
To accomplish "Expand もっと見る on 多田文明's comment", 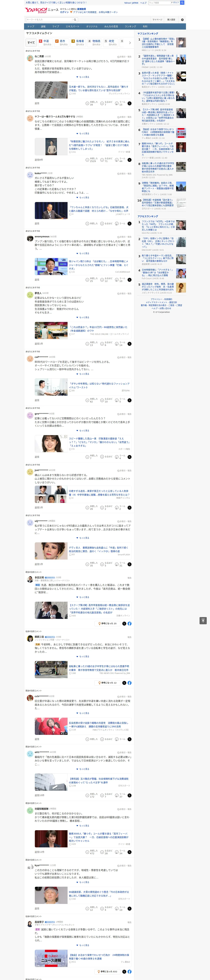I will 83,597.
